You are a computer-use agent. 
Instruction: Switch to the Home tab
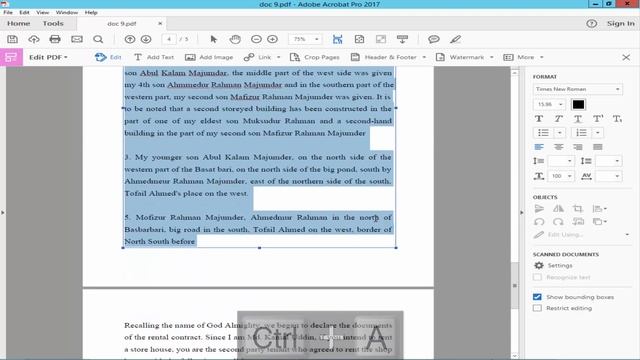click(18, 24)
